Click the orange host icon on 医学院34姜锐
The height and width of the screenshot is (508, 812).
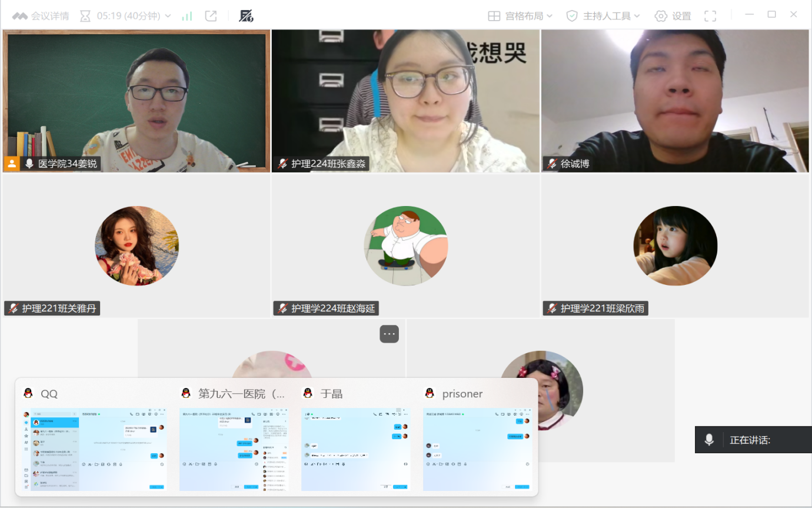[11, 164]
